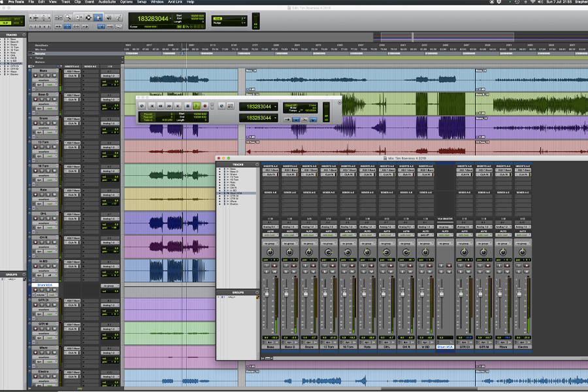Click the Bass track name in Edit window
588x392 pixels.
44,71
